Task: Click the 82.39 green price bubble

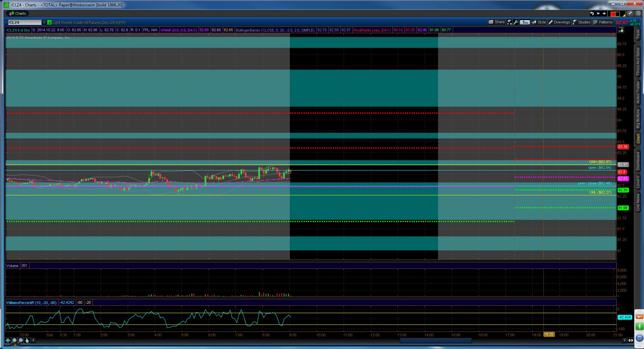Action: [623, 190]
